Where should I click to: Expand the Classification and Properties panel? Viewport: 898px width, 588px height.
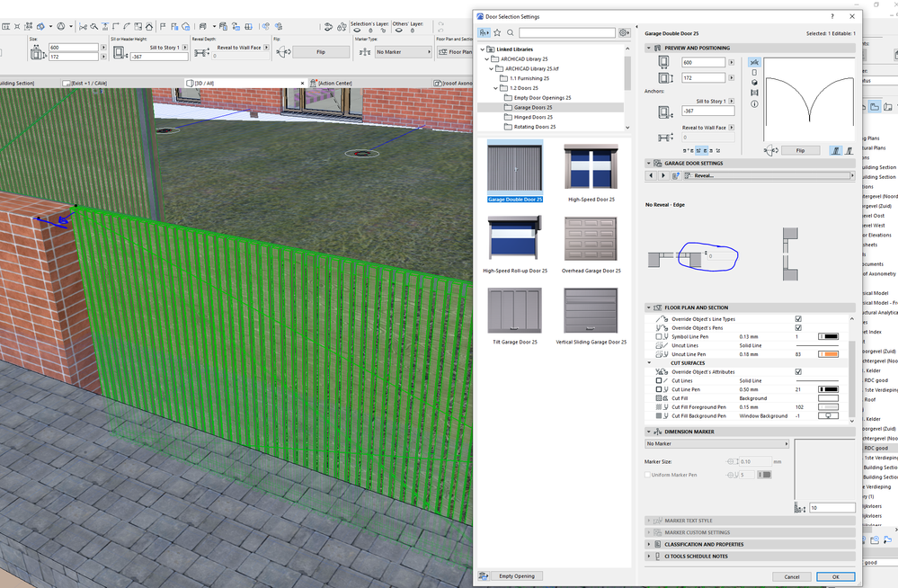click(x=649, y=545)
